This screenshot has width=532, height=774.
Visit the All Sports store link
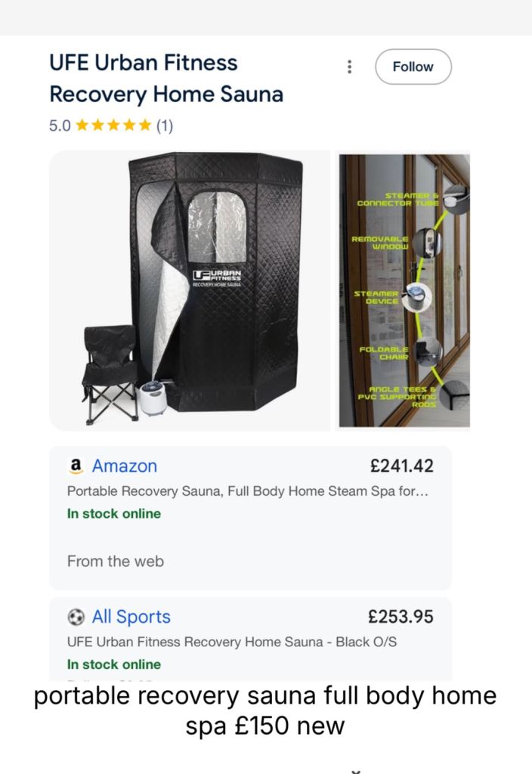coord(131,617)
